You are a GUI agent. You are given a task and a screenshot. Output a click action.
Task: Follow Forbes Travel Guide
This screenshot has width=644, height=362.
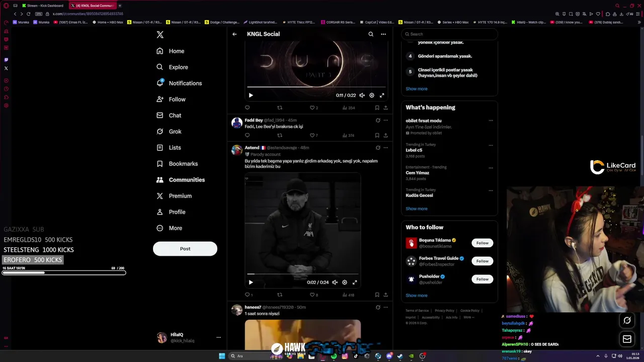coord(482,261)
